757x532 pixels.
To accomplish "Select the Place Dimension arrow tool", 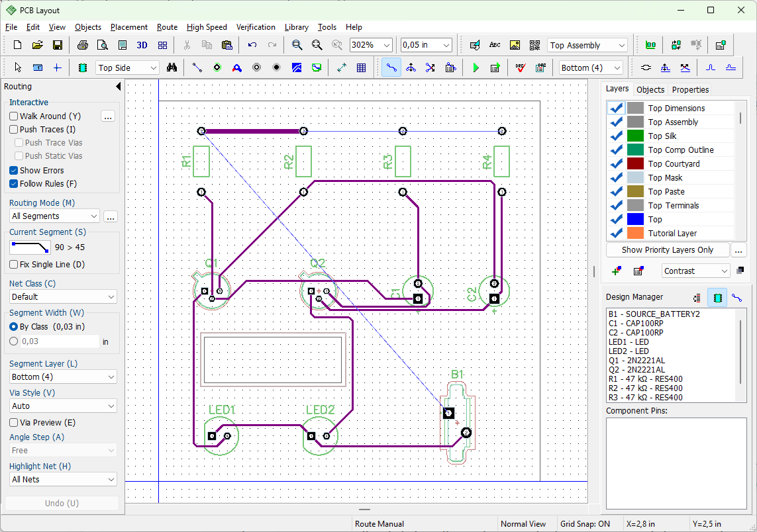I will [341, 67].
